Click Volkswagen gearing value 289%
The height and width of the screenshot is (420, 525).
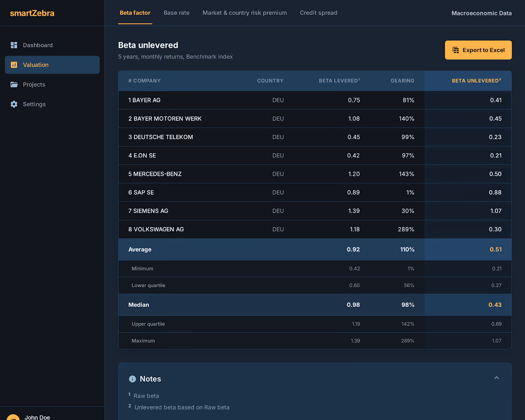pyautogui.click(x=406, y=229)
